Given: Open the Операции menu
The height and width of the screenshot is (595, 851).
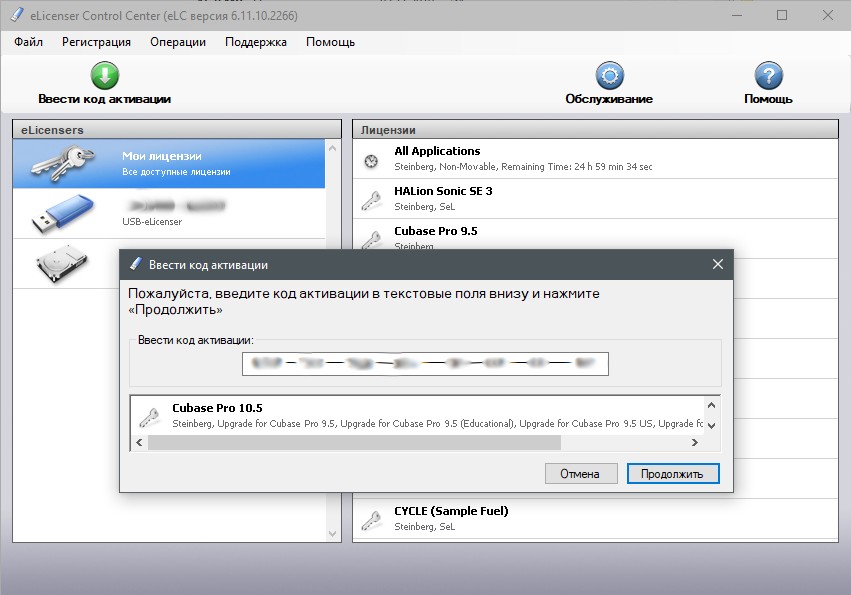Looking at the screenshot, I should coord(178,42).
